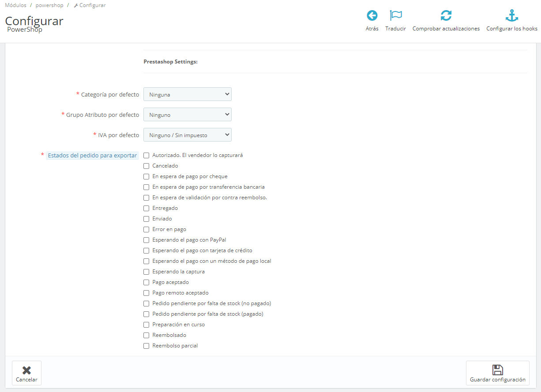Enable the Enviado checkbox
The width and height of the screenshot is (541, 392).
(x=147, y=219)
